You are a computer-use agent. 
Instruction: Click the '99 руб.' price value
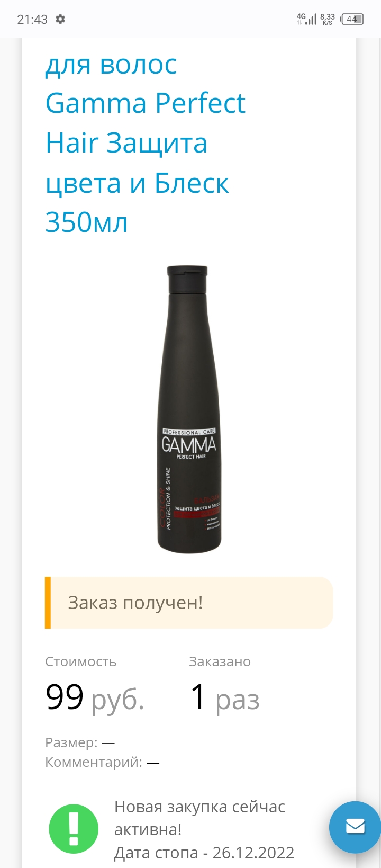(95, 697)
